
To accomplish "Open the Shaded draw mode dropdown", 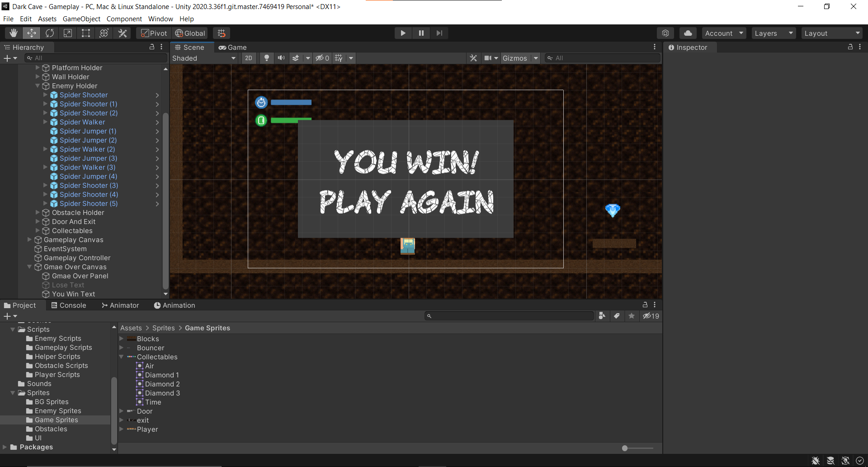I will [204, 58].
